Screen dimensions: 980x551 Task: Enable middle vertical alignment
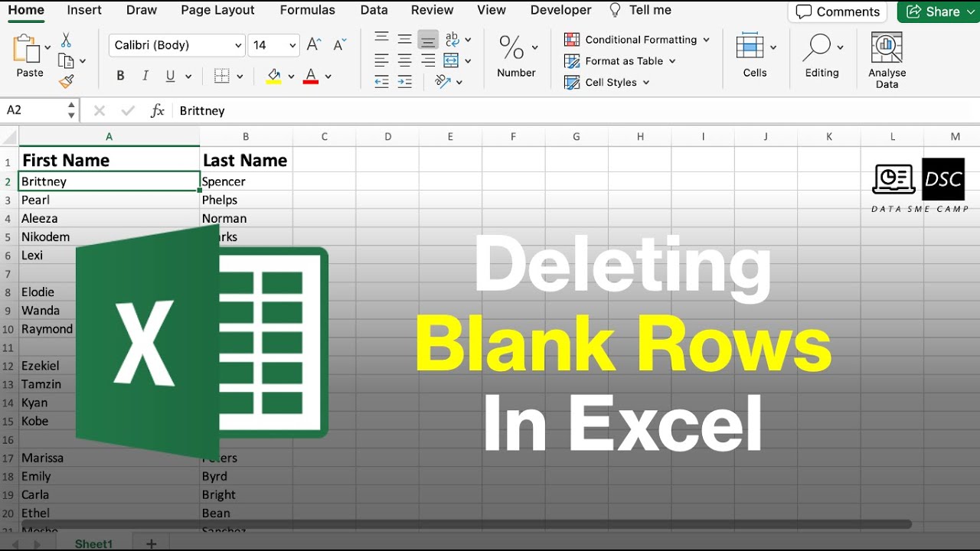[x=405, y=38]
